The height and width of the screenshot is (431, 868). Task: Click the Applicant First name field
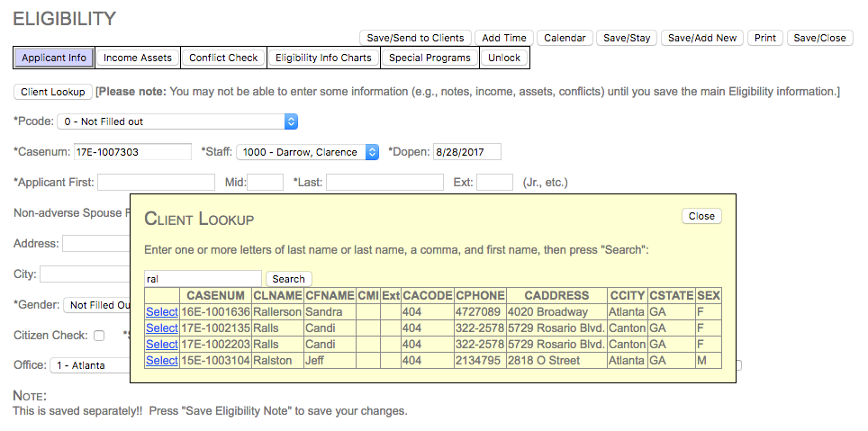[x=156, y=183]
